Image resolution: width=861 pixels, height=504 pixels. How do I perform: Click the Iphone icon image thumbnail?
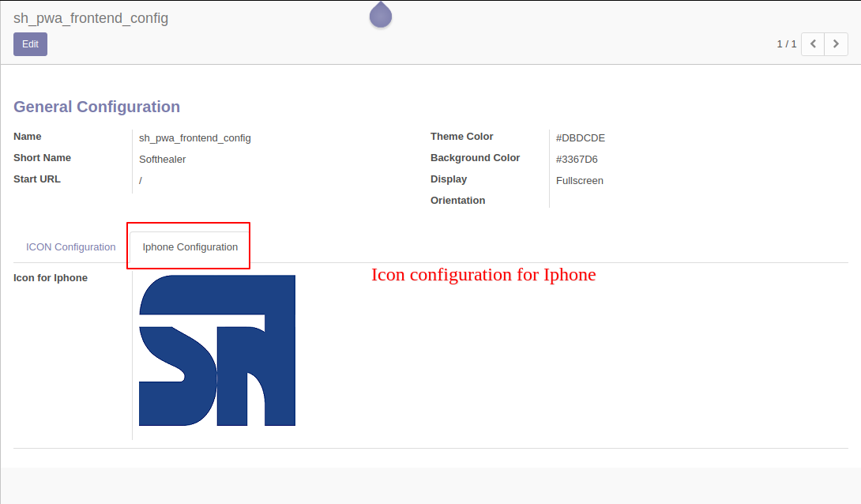coord(217,350)
